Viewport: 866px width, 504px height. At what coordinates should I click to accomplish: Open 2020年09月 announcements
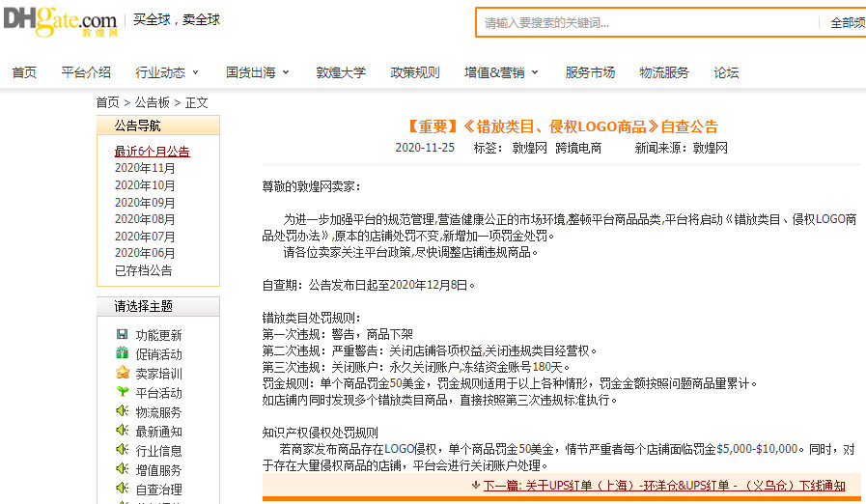tap(145, 202)
